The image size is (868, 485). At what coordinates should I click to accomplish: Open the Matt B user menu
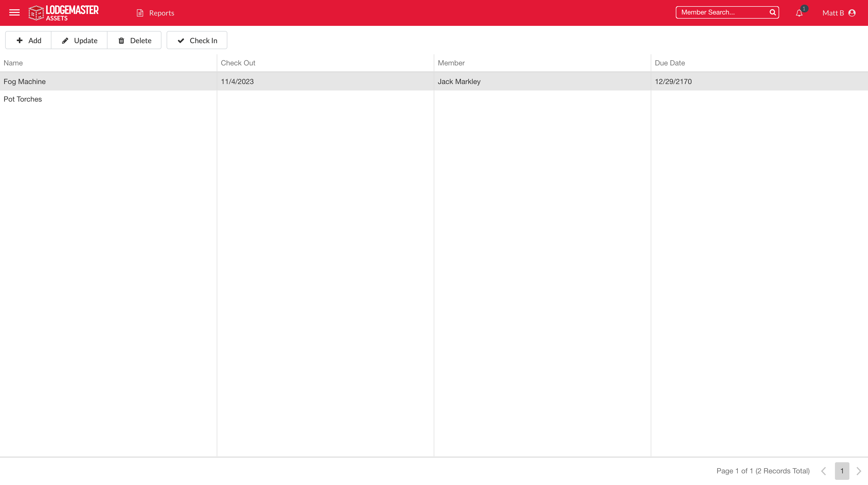(833, 13)
